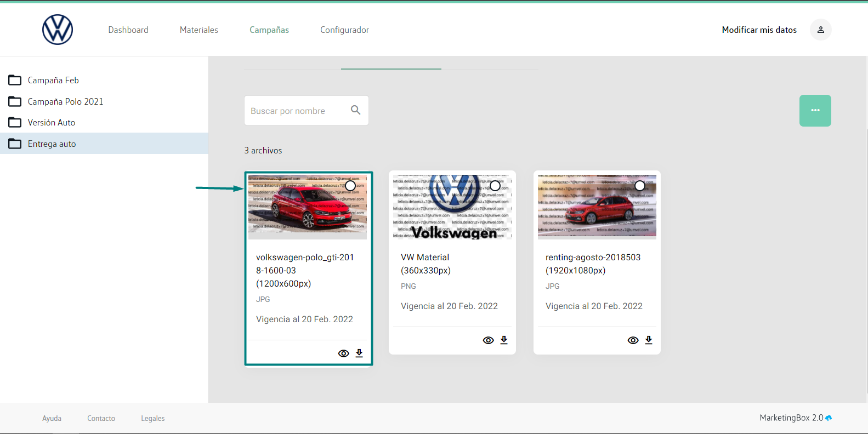Screen dimensions: 868x434
Task: Select the renting-agosto card circle checkbox
Action: coord(640,186)
